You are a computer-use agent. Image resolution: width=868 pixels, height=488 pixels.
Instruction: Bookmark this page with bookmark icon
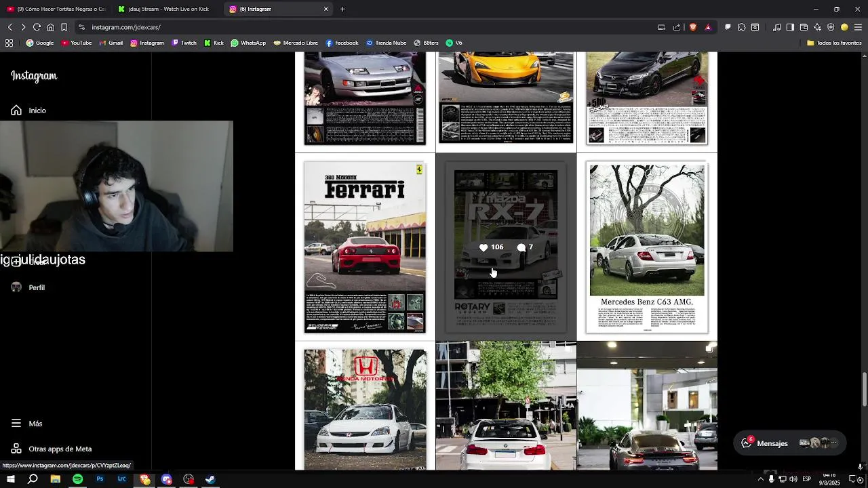(x=64, y=27)
